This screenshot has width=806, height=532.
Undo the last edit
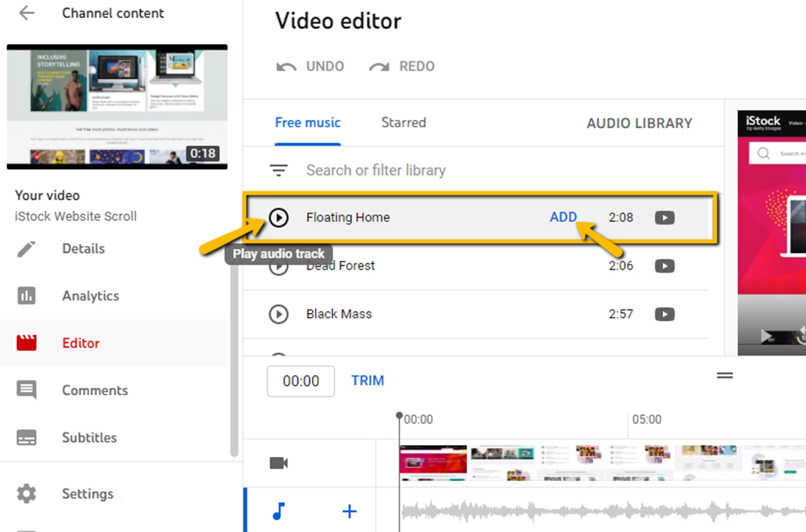(310, 66)
